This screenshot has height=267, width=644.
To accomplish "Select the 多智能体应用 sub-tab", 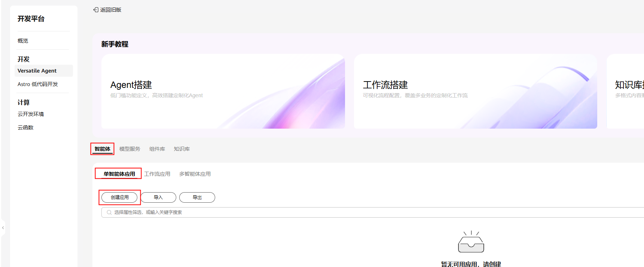I will pos(195,174).
